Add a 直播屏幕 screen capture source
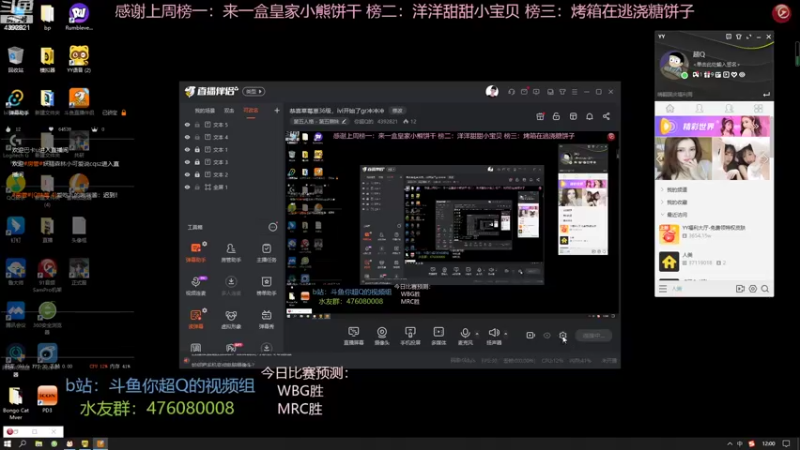This screenshot has width=800, height=450. [x=354, y=336]
